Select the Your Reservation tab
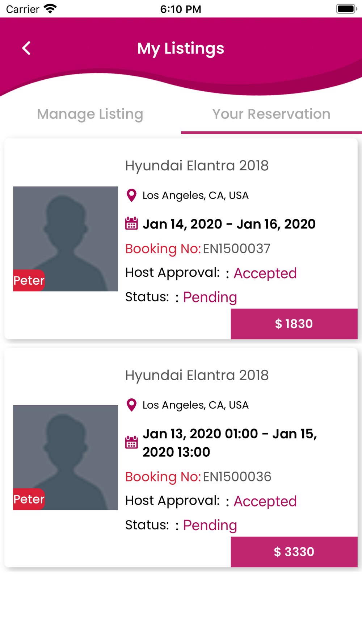This screenshot has width=362, height=644. point(271,114)
